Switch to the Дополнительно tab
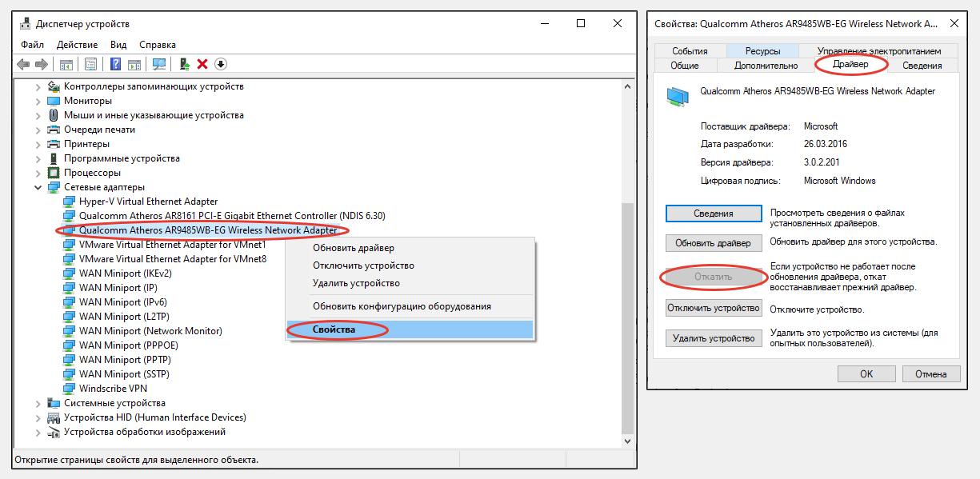980x479 pixels. click(766, 66)
